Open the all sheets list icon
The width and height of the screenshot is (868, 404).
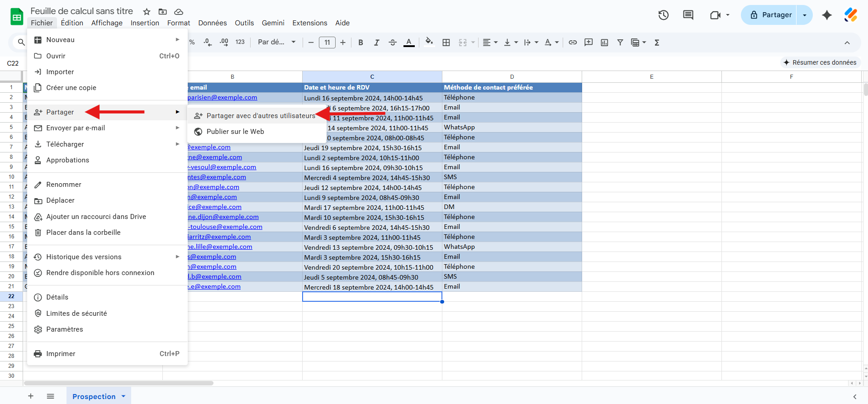(50, 396)
